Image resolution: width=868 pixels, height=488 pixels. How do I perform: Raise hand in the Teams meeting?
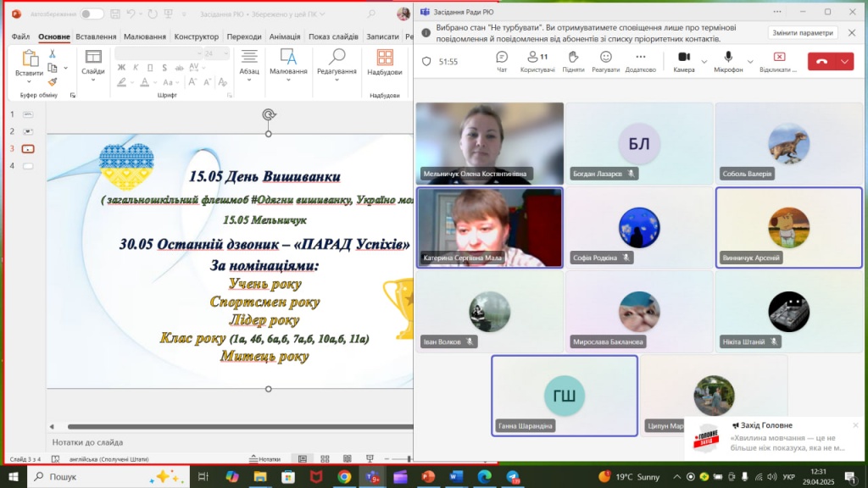(x=573, y=60)
